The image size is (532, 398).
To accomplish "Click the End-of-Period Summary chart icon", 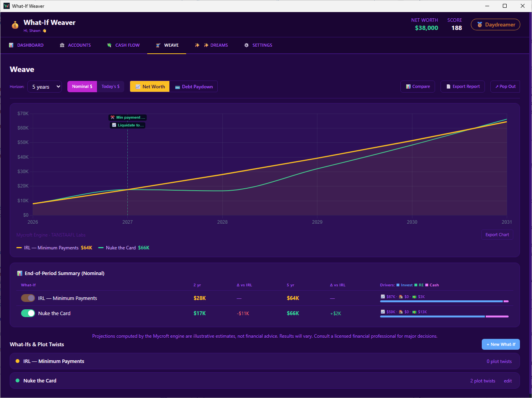I will pyautogui.click(x=19, y=273).
